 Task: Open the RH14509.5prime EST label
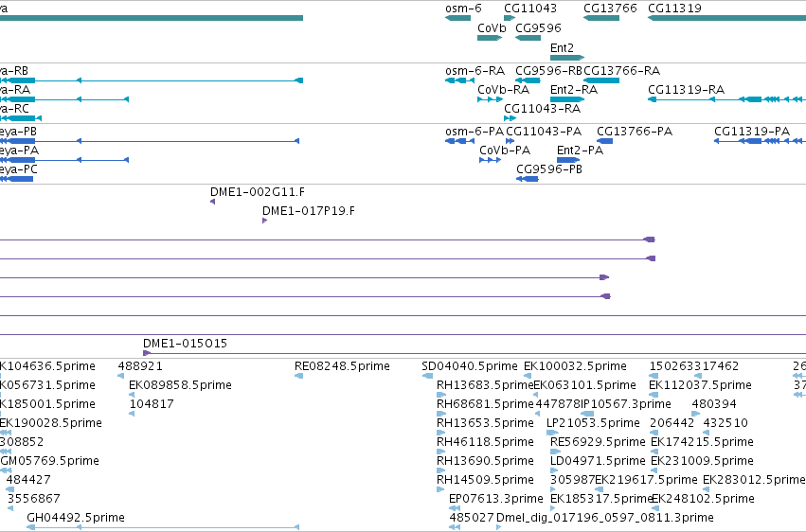pos(485,480)
